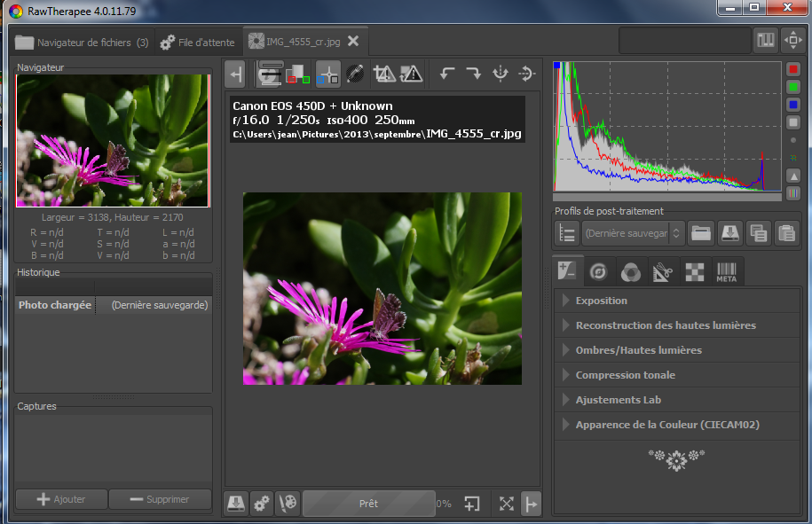Expand Reconstruction des hautes lumières
This screenshot has height=524, width=812.
coord(677,325)
